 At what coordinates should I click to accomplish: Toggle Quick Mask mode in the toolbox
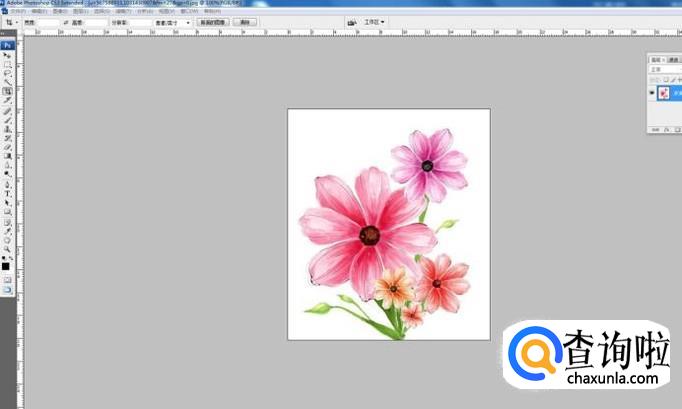coord(7,280)
